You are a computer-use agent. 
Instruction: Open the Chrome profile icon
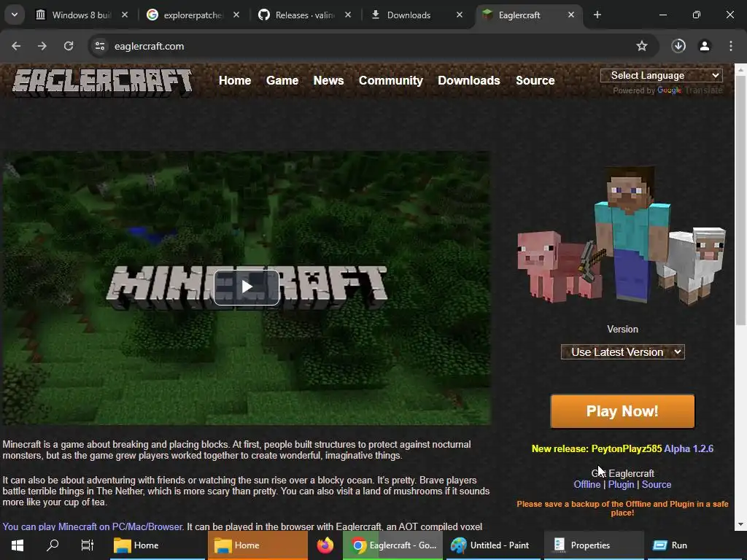tap(705, 46)
